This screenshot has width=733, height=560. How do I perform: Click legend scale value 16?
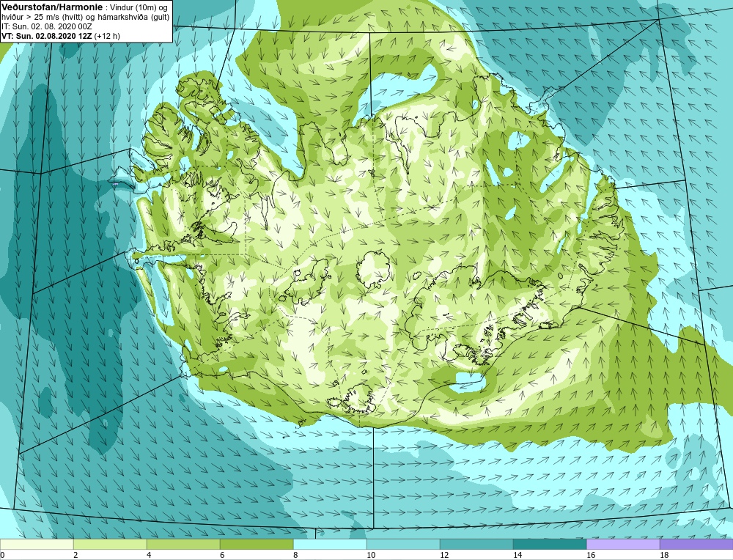(x=590, y=555)
